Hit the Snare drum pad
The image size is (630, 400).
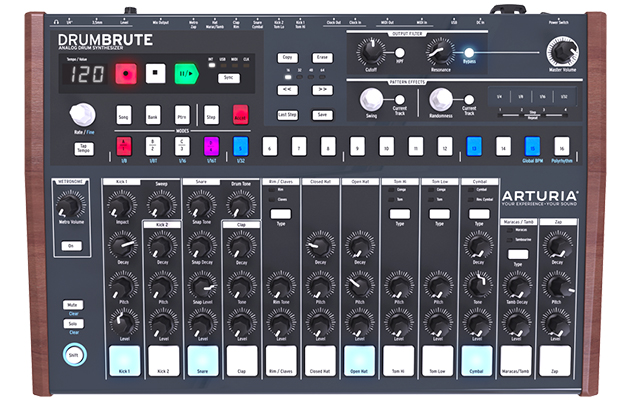(x=203, y=359)
